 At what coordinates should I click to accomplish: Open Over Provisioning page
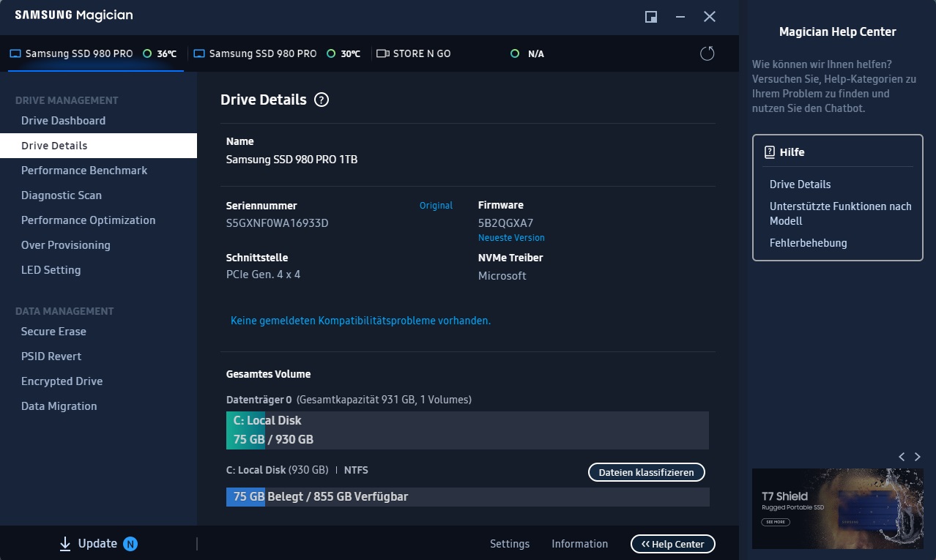pyautogui.click(x=98, y=245)
